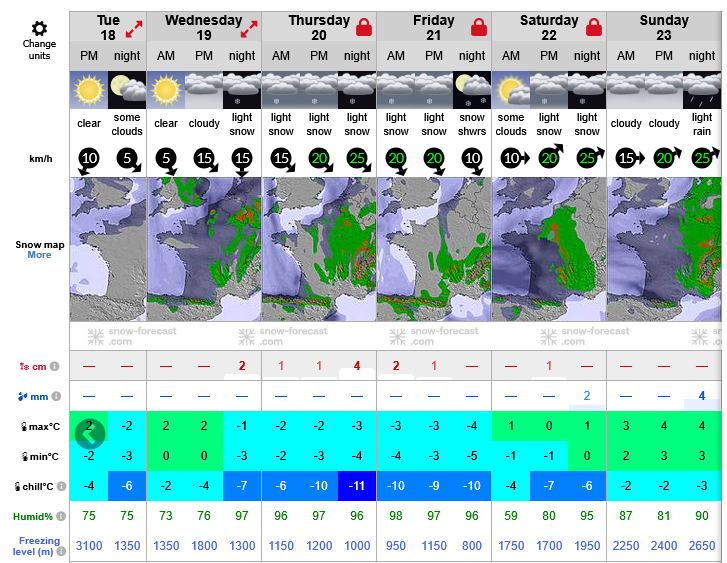This screenshot has height=563, width=727.
Task: Click Tuesday PM clear sun icon
Action: [x=89, y=90]
